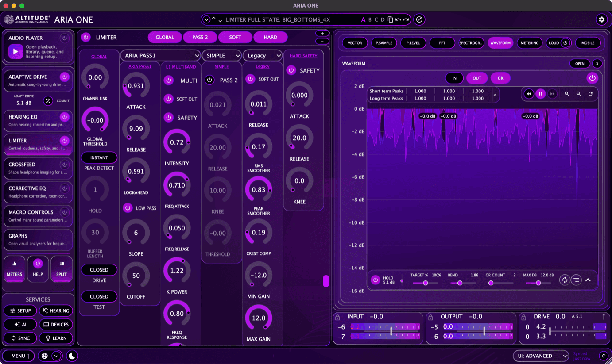The height and width of the screenshot is (364, 612).
Task: Collapse the peaks table with left chevron
Action: pyautogui.click(x=495, y=95)
